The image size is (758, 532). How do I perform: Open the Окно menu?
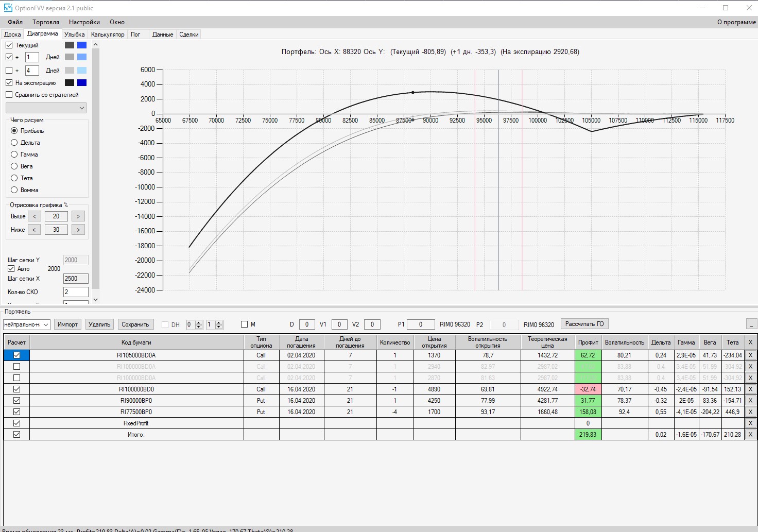[117, 22]
